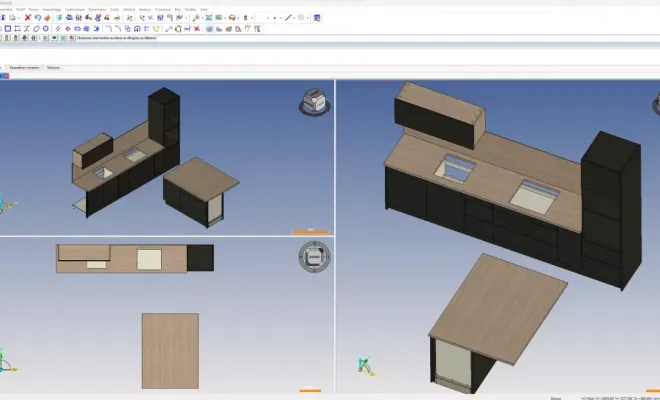Select the slanted ellipse sketch tool
The height and width of the screenshot is (400, 660).
(x=36, y=29)
